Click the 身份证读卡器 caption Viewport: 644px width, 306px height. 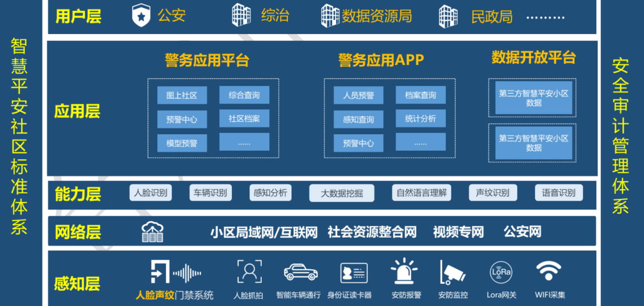(350, 295)
